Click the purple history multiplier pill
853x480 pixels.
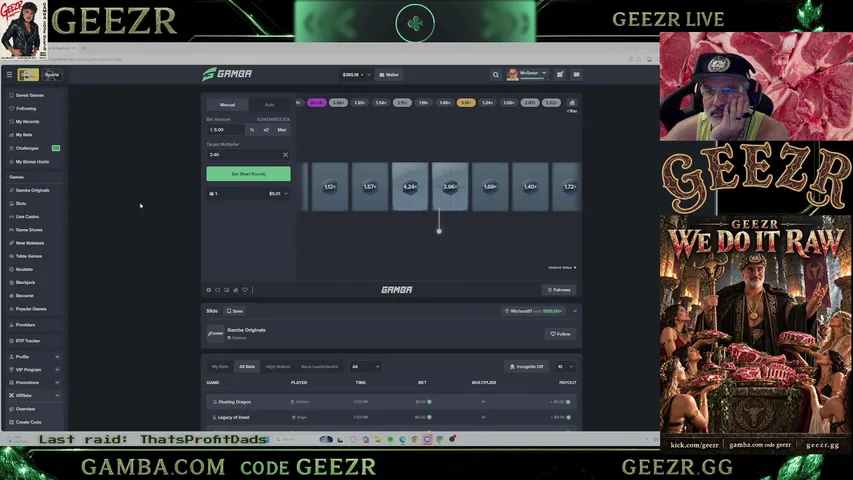click(x=316, y=103)
